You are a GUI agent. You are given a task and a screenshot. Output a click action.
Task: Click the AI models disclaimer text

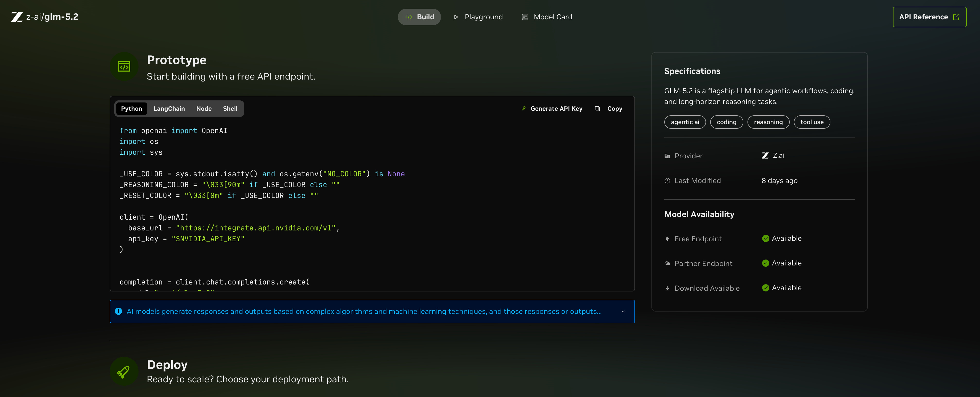pyautogui.click(x=364, y=312)
